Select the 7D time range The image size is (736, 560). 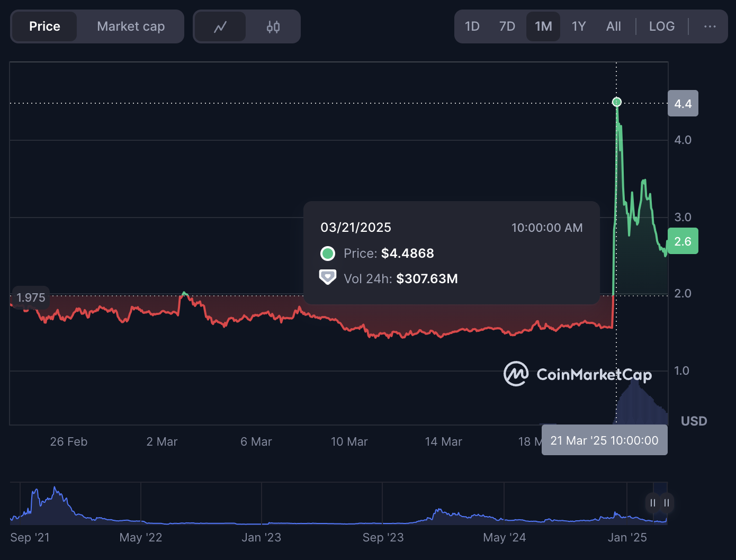pyautogui.click(x=507, y=26)
